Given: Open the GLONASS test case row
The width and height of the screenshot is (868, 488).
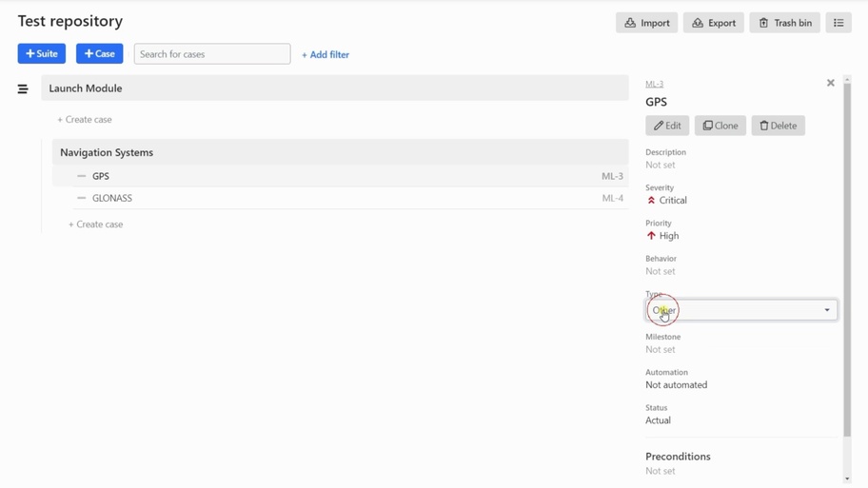Looking at the screenshot, I should coord(350,198).
